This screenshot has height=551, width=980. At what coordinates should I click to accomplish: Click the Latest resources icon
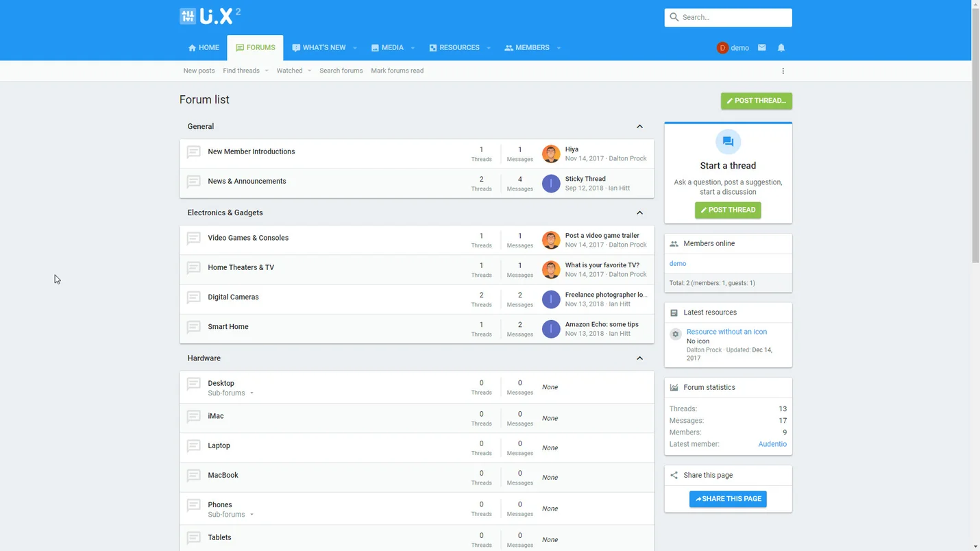(674, 313)
